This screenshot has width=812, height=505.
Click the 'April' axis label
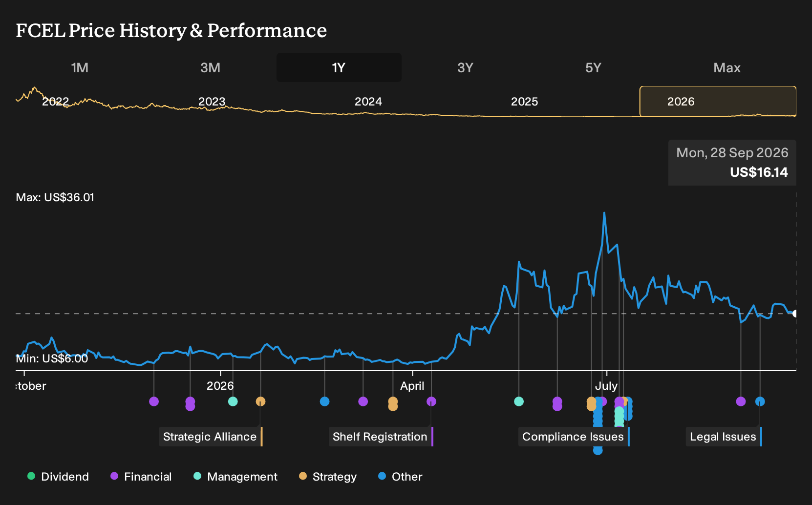[x=412, y=386]
